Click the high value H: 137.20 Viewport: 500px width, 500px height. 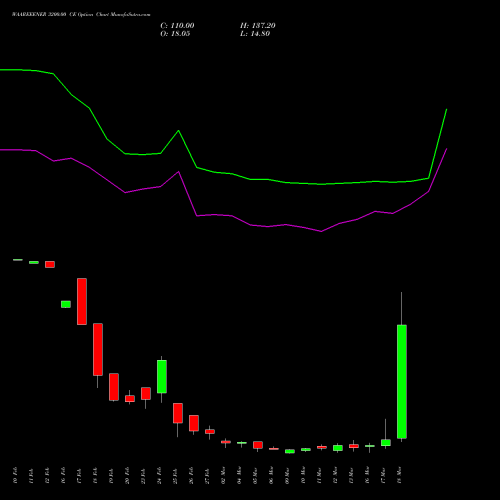[x=258, y=26]
